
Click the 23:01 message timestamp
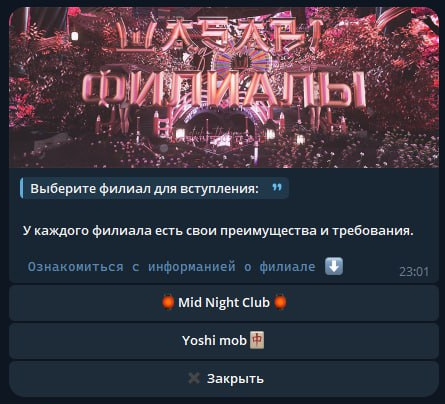tap(414, 272)
